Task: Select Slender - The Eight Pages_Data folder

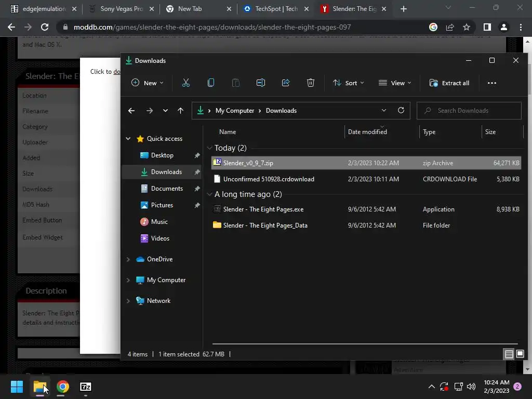Action: (x=366, y=225)
